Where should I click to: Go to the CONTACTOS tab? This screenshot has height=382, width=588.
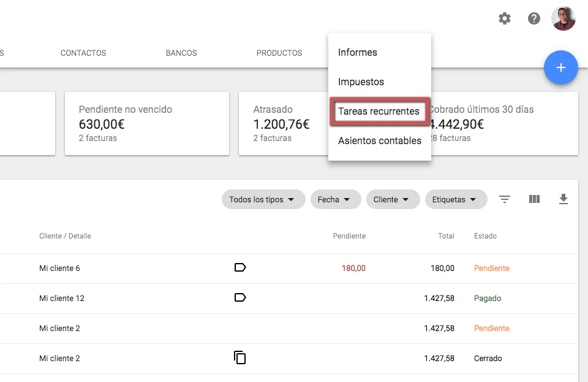click(83, 53)
